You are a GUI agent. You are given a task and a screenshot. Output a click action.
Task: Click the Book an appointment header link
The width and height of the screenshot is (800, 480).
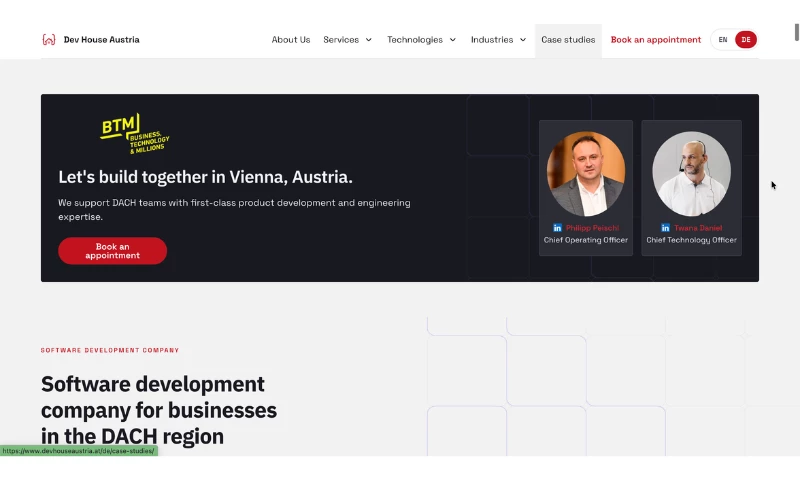pyautogui.click(x=656, y=40)
